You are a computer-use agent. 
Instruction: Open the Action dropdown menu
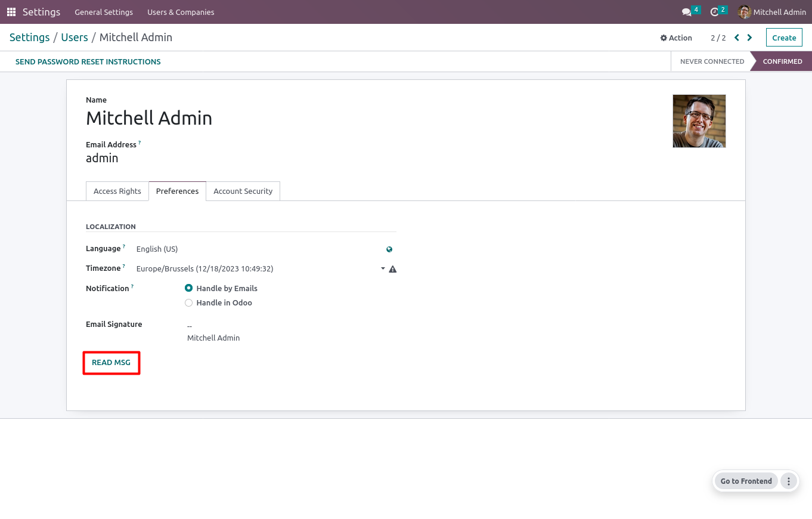(x=676, y=38)
